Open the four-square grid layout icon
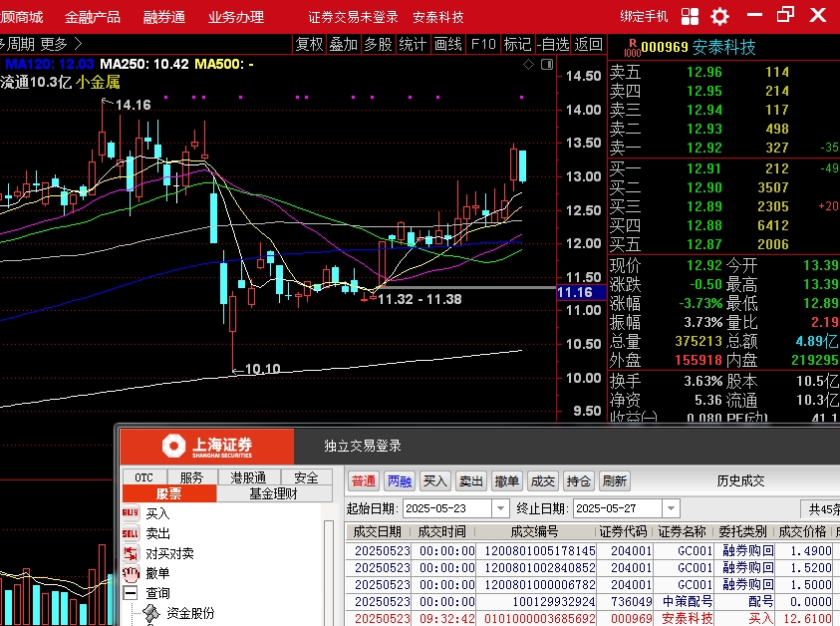The width and height of the screenshot is (840, 626). pyautogui.click(x=690, y=16)
